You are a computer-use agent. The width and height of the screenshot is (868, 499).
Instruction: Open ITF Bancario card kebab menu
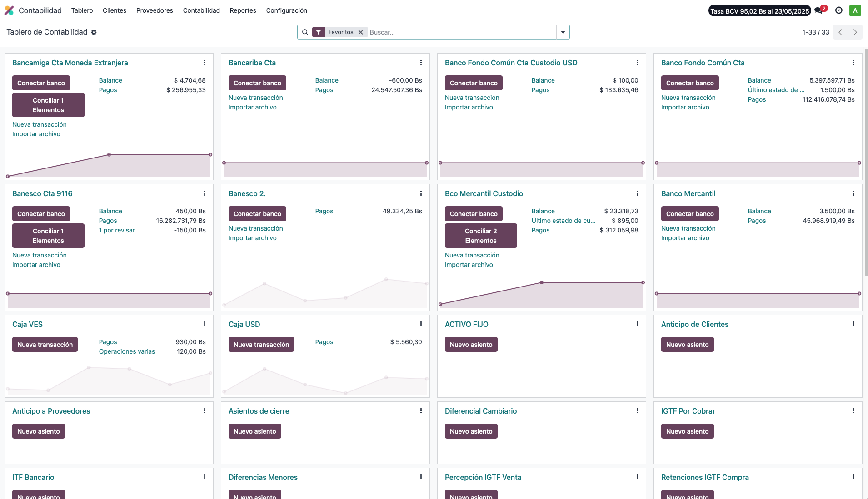point(205,477)
